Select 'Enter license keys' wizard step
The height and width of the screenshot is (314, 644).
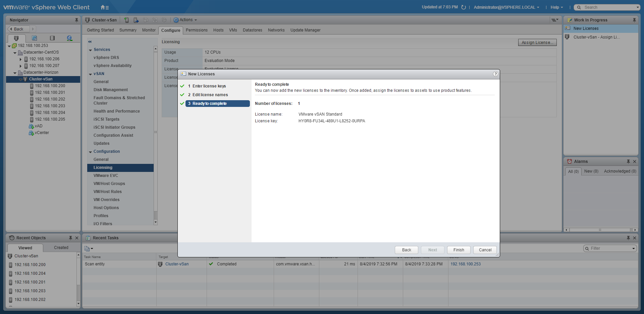(209, 86)
